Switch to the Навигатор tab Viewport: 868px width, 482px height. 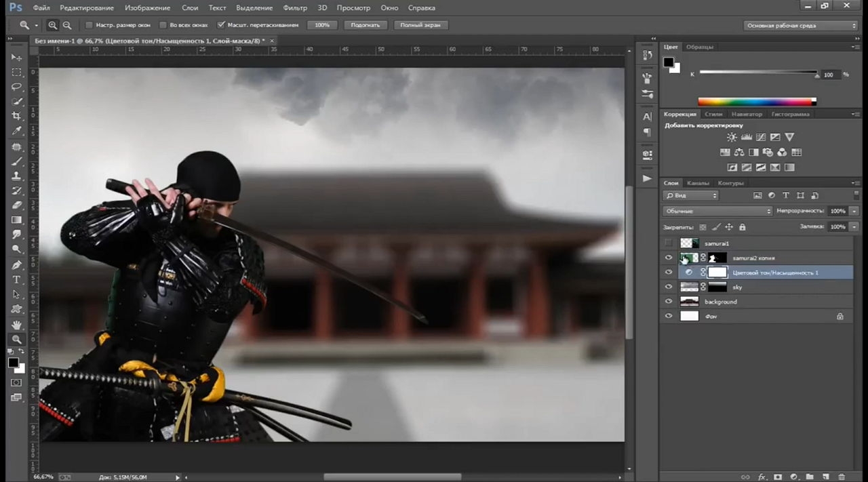click(x=747, y=114)
